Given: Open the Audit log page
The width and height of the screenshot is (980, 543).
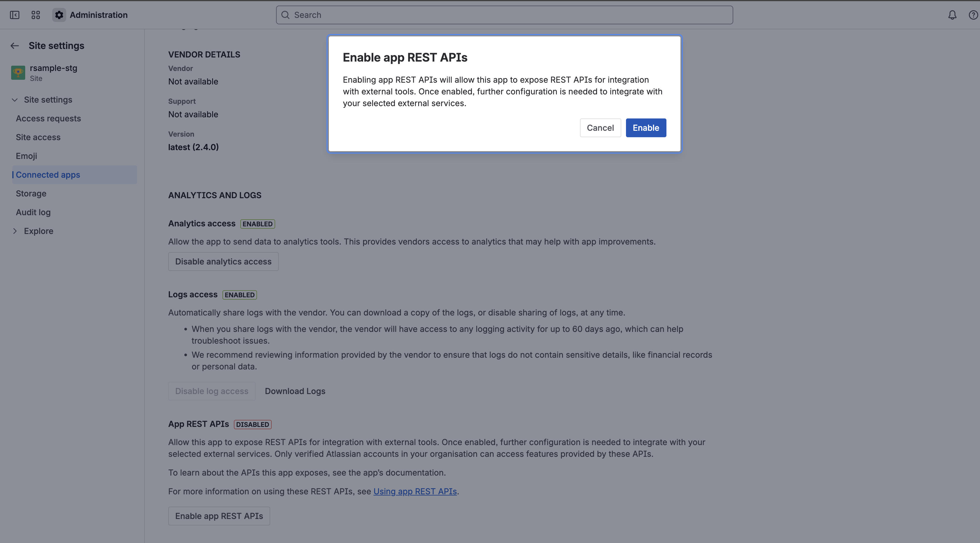Looking at the screenshot, I should pyautogui.click(x=33, y=212).
